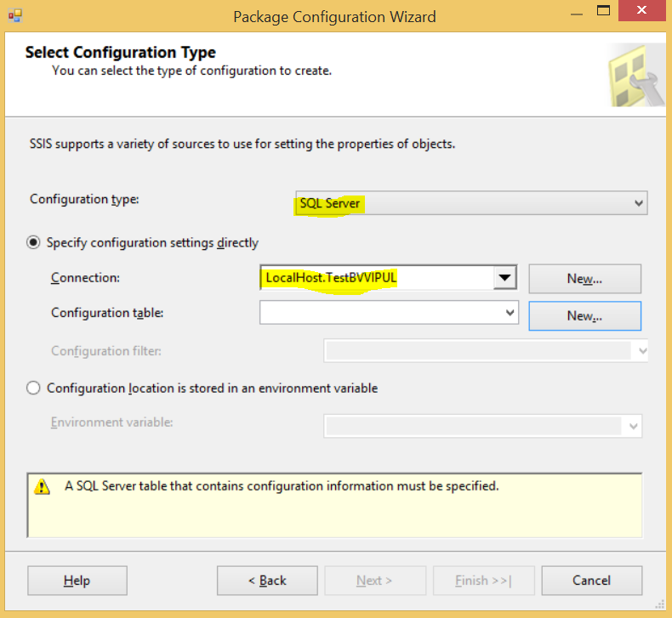Maximize the wizard window
This screenshot has width=672, height=618.
[603, 11]
